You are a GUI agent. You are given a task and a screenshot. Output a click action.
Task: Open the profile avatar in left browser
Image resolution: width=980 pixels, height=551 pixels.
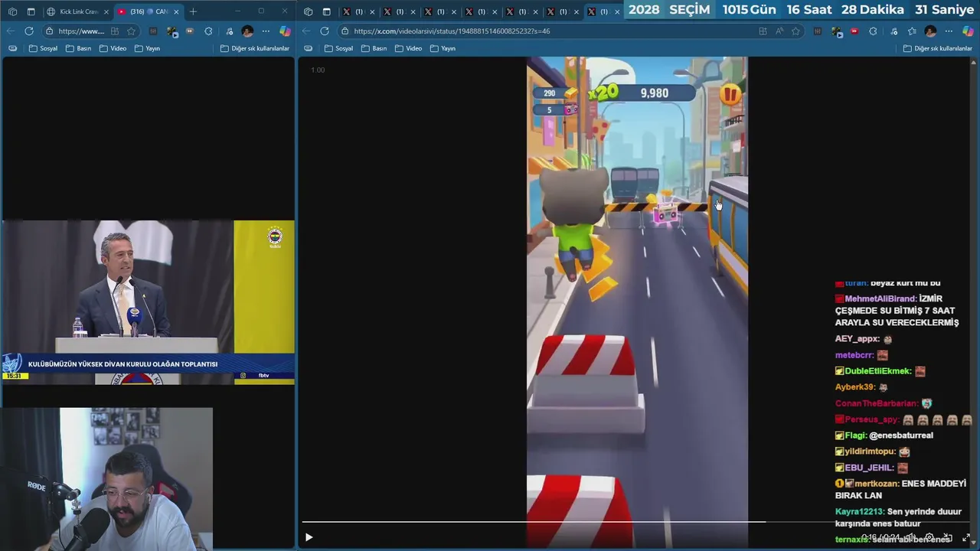pos(247,31)
